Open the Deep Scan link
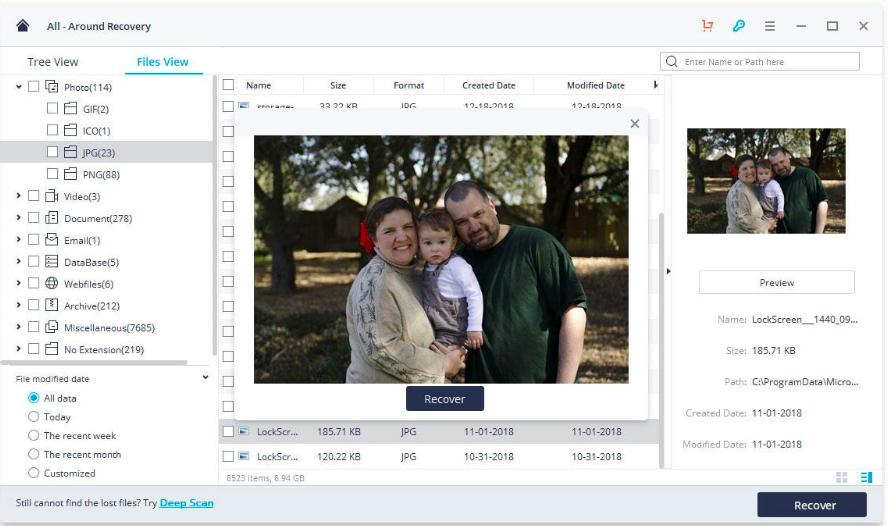This screenshot has width=888, height=526. pyautogui.click(x=186, y=503)
